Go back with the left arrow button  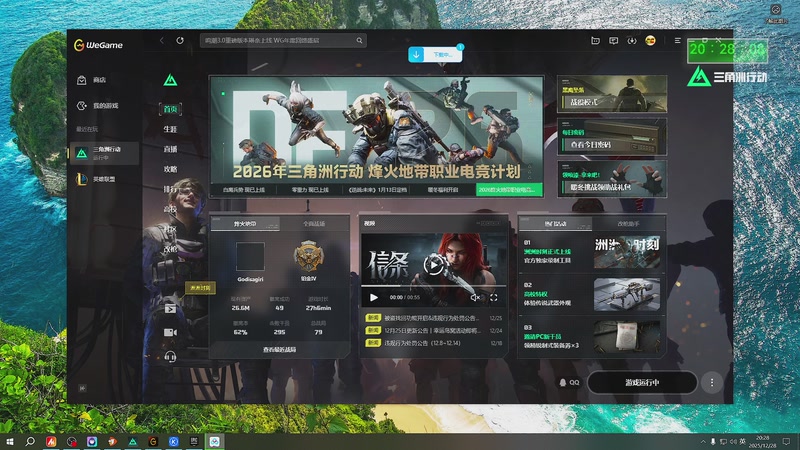point(162,40)
